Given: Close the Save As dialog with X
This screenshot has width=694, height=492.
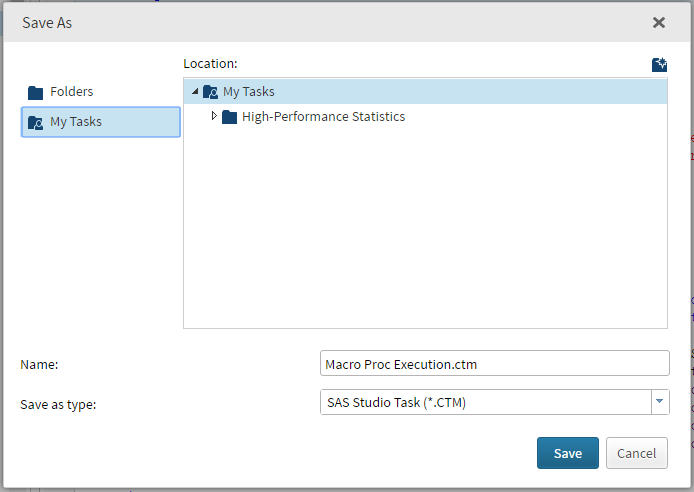Looking at the screenshot, I should (x=659, y=22).
